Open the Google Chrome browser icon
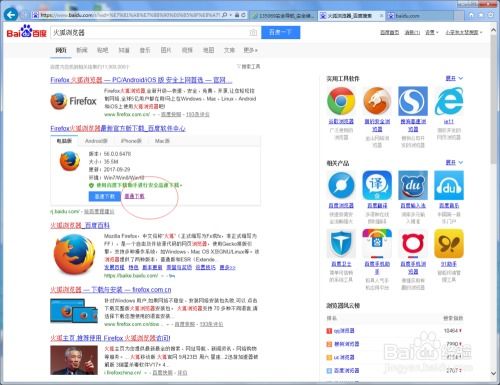 point(341,101)
